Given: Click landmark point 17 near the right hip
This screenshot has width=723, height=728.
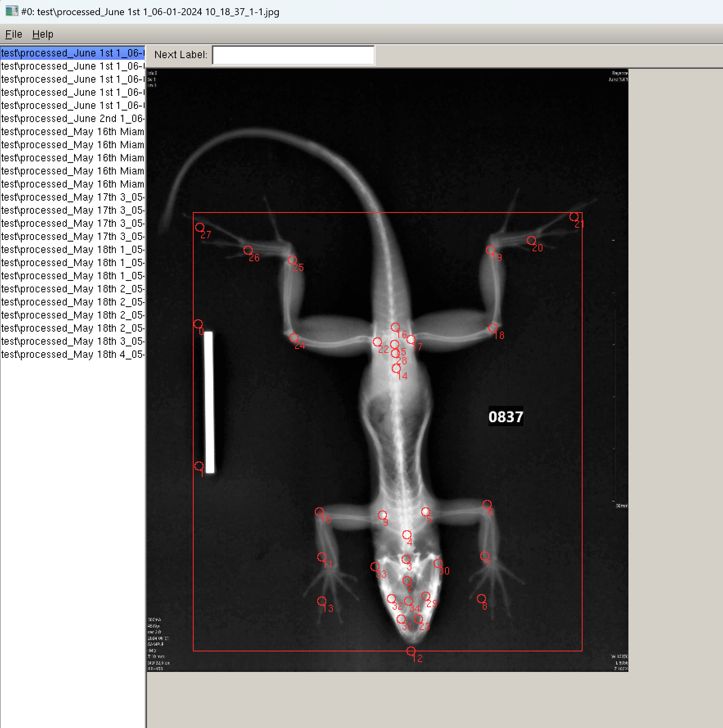Looking at the screenshot, I should (411, 339).
